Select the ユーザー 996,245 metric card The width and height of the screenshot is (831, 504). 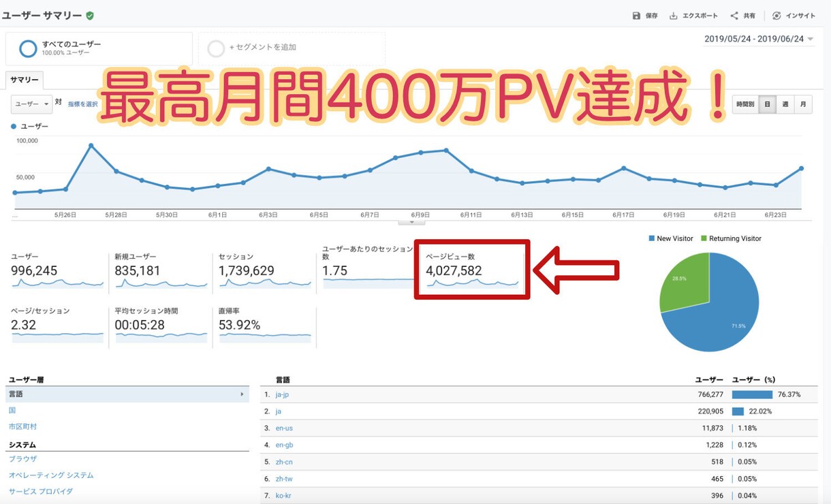(x=57, y=270)
